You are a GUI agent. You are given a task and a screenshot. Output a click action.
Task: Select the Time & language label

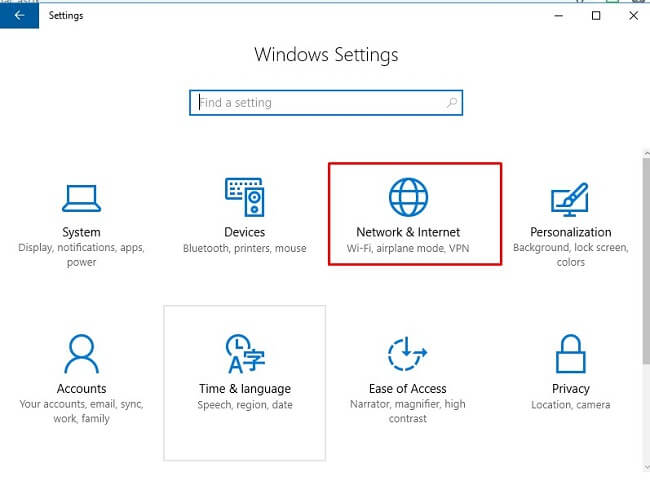245,389
